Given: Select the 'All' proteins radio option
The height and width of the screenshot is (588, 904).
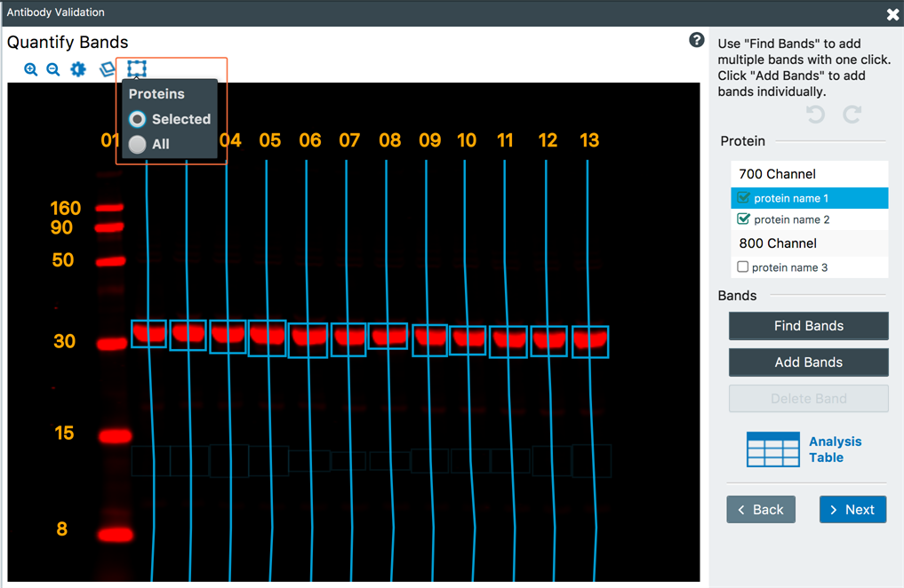Looking at the screenshot, I should pos(138,144).
